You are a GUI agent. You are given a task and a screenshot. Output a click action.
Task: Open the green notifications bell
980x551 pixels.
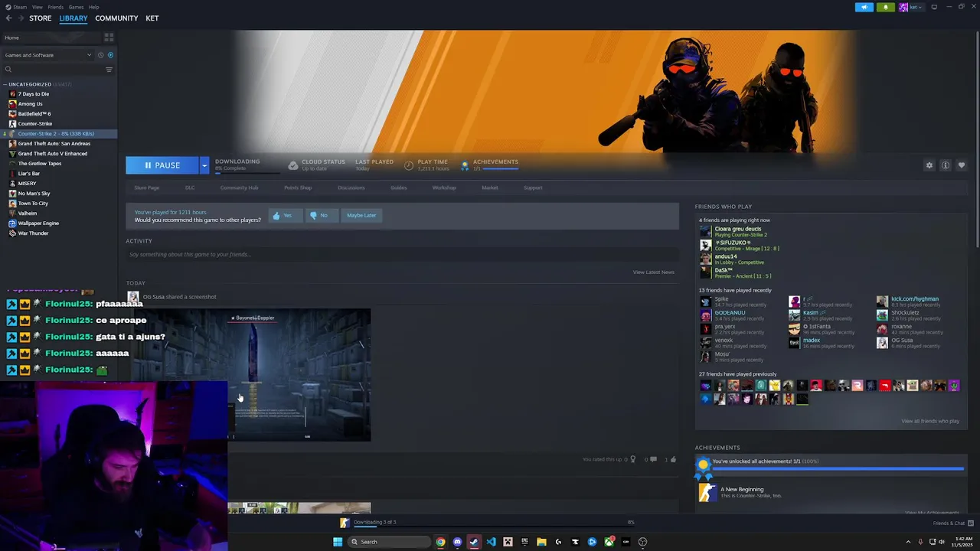(886, 7)
